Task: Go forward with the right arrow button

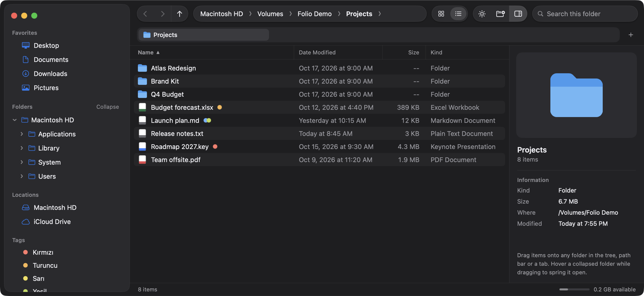Action: [x=162, y=14]
